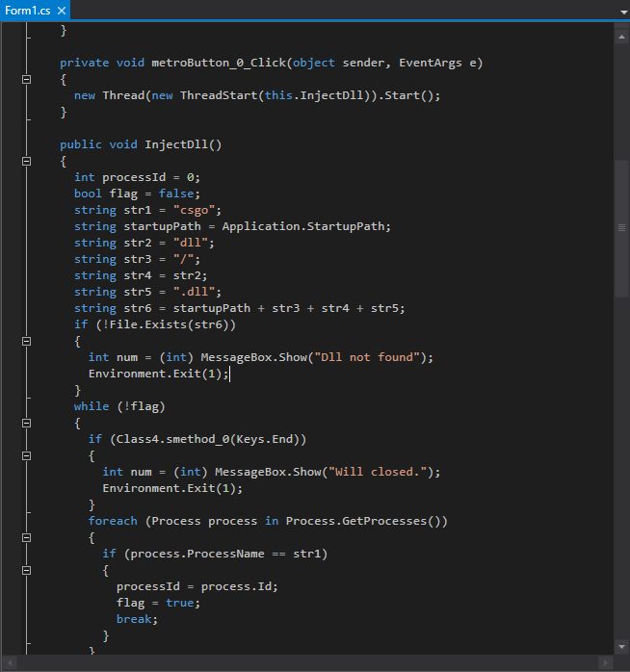Collapse the if (!File.Exists(str6)) block

click(27, 341)
